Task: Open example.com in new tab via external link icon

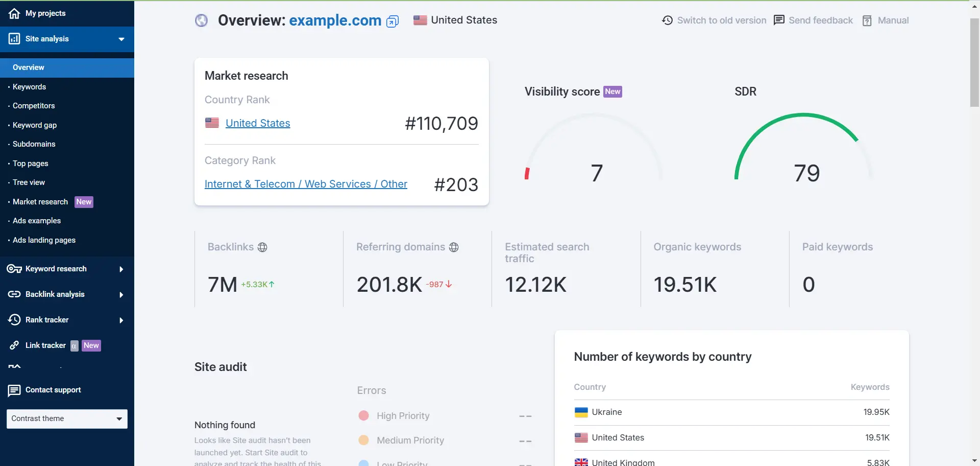Action: (392, 21)
